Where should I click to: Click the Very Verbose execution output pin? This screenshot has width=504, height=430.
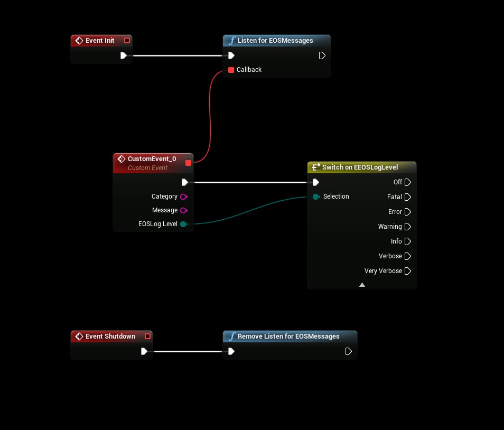[x=407, y=271]
